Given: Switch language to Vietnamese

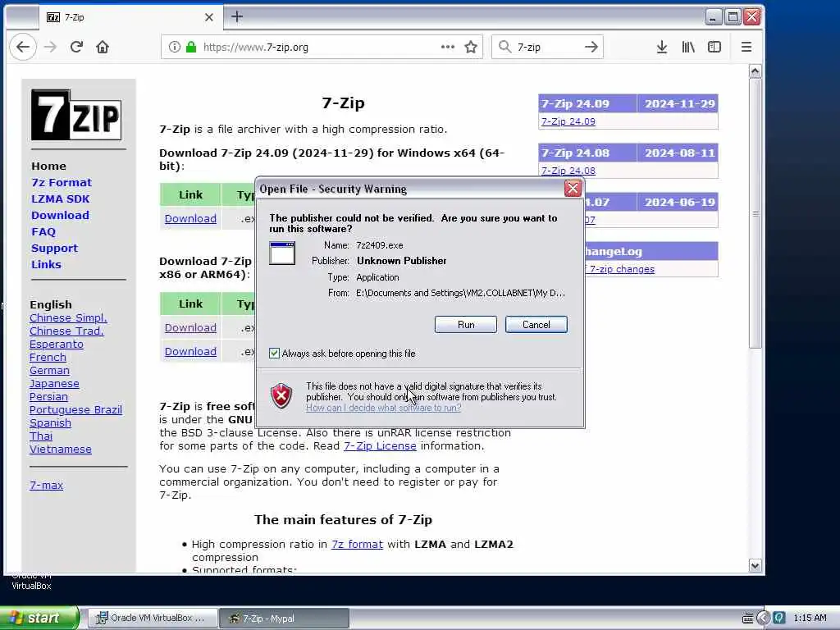Looking at the screenshot, I should (61, 449).
